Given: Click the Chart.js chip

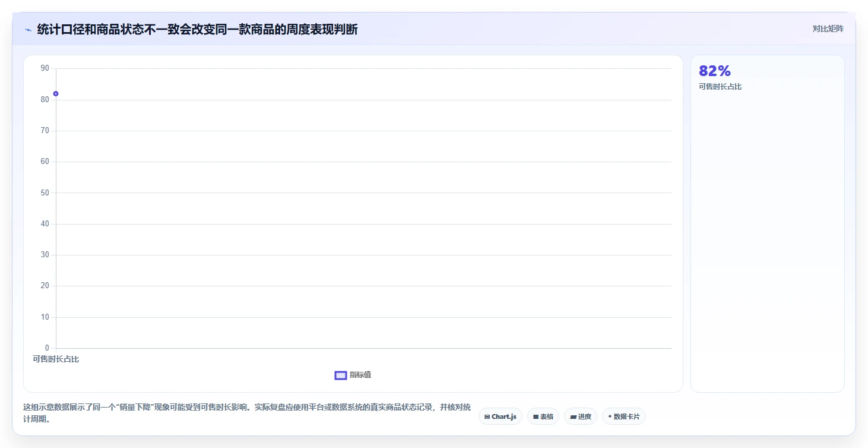Looking at the screenshot, I should click(500, 417).
